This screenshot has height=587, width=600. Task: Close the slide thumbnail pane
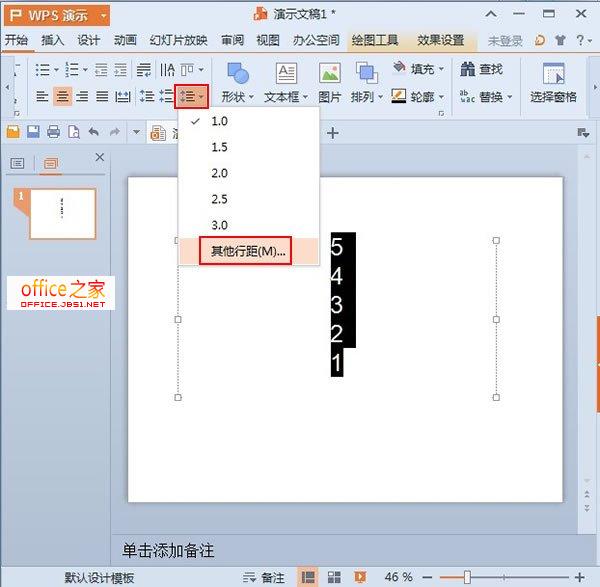point(100,157)
